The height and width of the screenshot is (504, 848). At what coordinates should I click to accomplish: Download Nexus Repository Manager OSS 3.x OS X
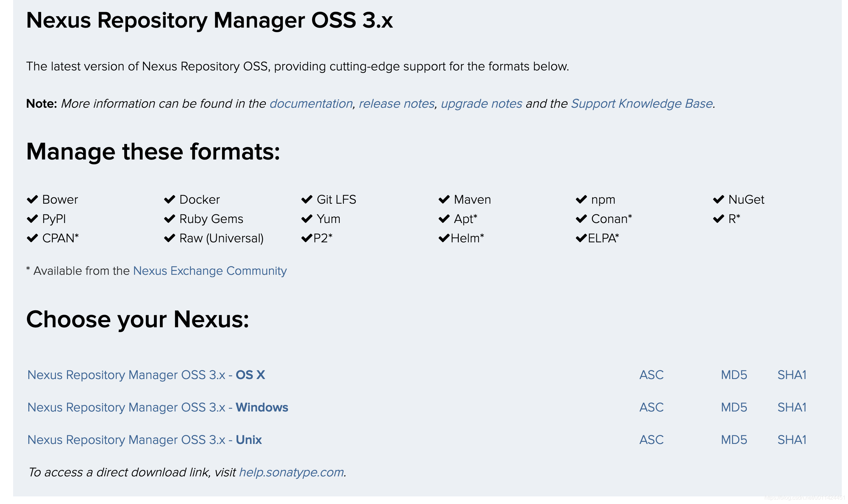146,375
